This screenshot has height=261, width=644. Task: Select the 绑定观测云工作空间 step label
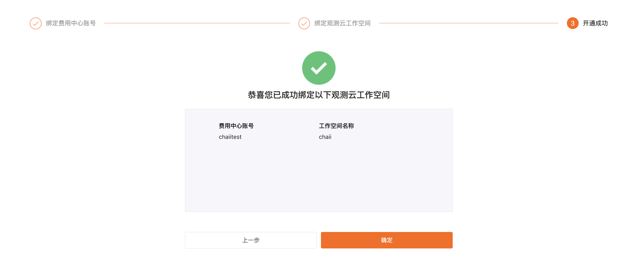342,23
